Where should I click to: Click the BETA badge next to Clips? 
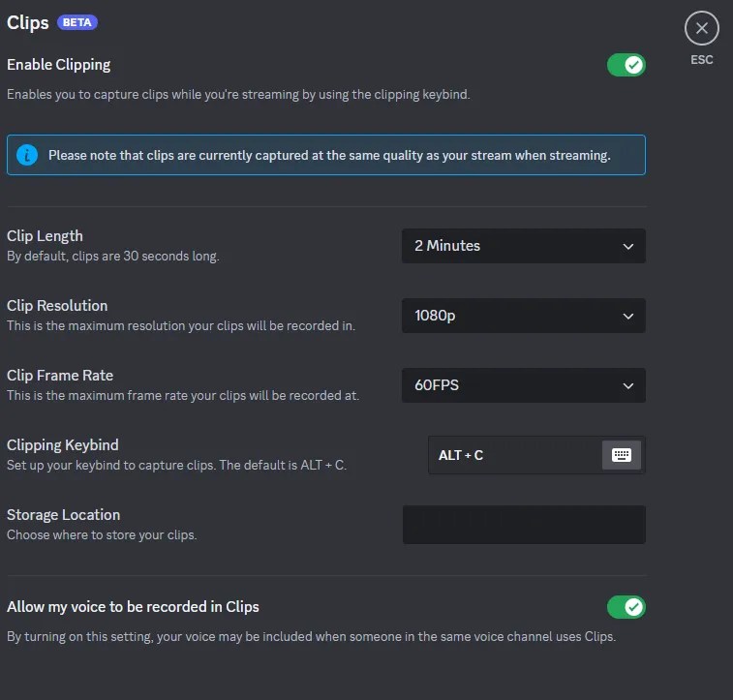77,22
